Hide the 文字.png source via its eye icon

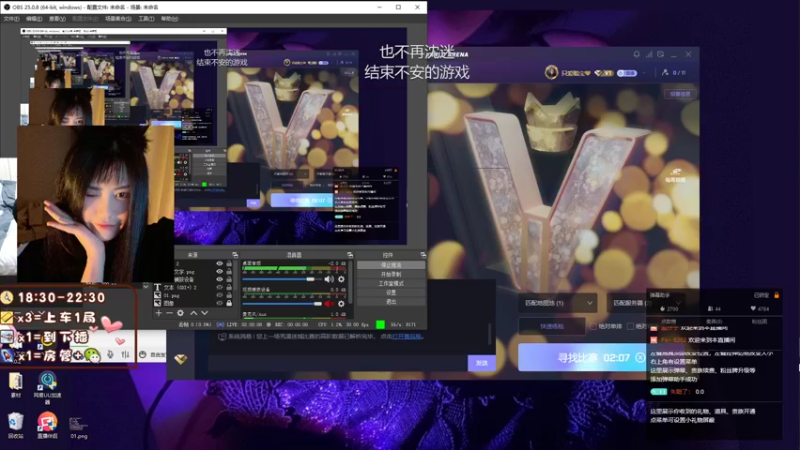tap(219, 271)
